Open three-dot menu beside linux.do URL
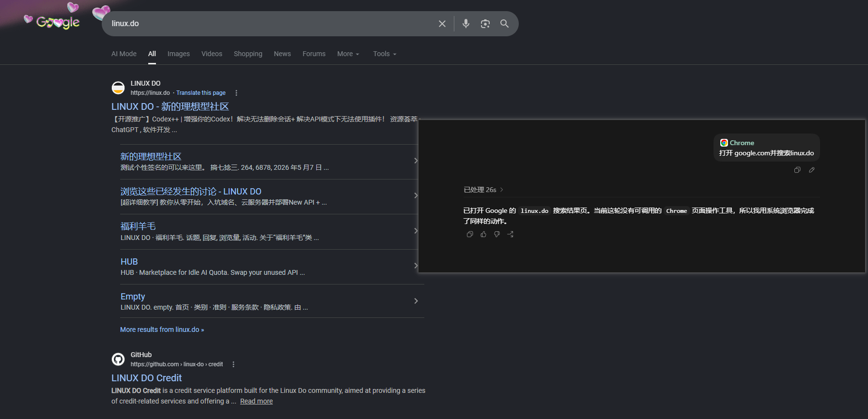 tap(236, 93)
